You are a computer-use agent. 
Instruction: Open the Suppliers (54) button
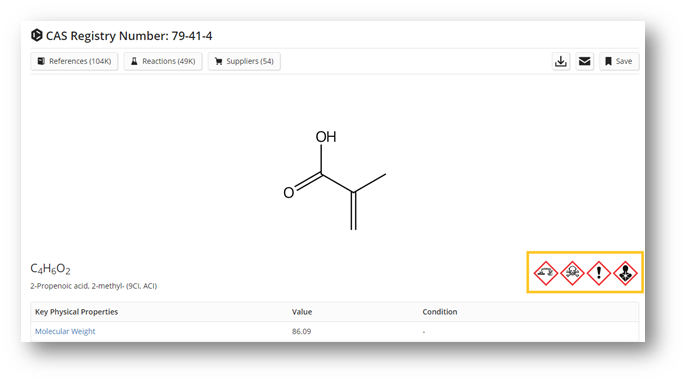(244, 61)
